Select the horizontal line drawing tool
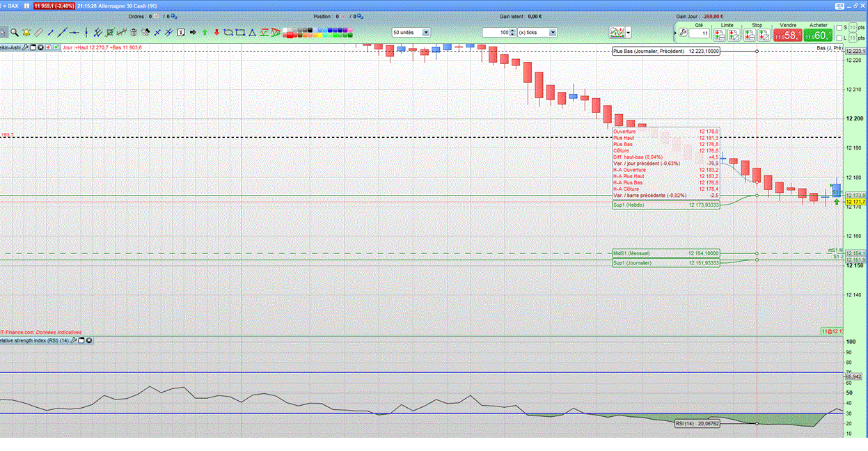Viewport: 868px width, 451px height. [x=74, y=32]
